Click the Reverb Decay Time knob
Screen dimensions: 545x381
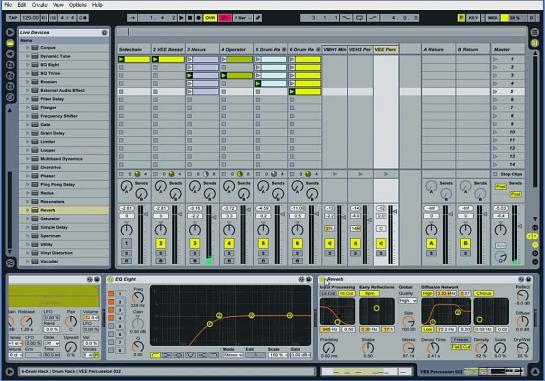[x=433, y=348]
